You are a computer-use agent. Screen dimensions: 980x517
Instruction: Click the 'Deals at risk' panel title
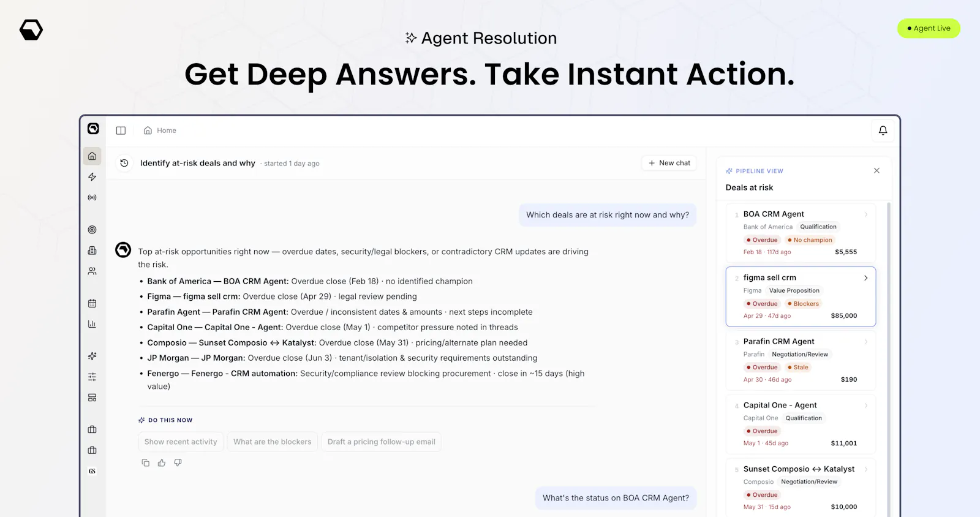(749, 187)
